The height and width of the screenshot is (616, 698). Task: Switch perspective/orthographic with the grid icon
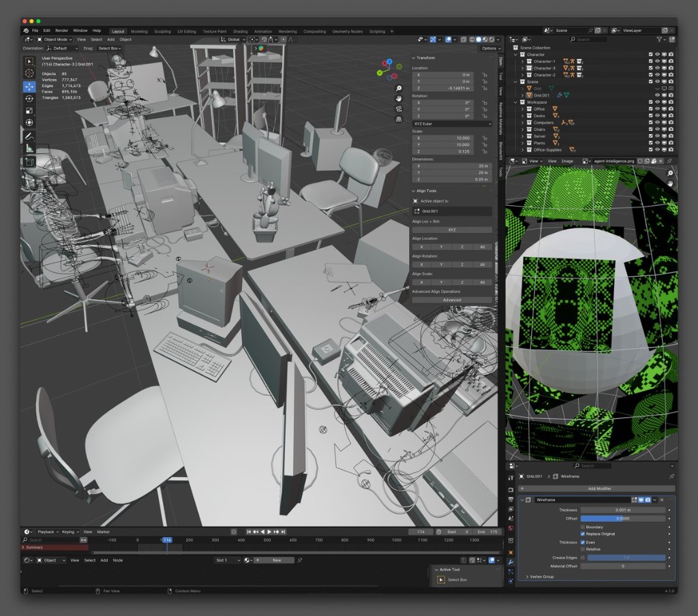(x=398, y=119)
